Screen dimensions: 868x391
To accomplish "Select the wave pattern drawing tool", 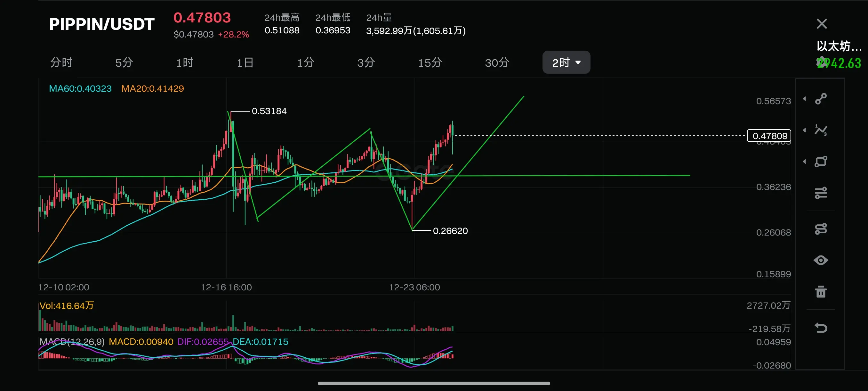I will (x=821, y=130).
